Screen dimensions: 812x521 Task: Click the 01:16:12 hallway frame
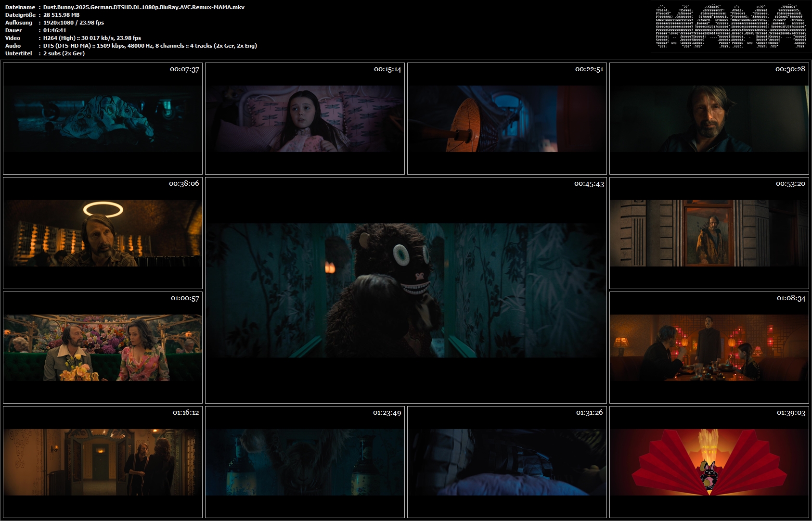pos(103,462)
